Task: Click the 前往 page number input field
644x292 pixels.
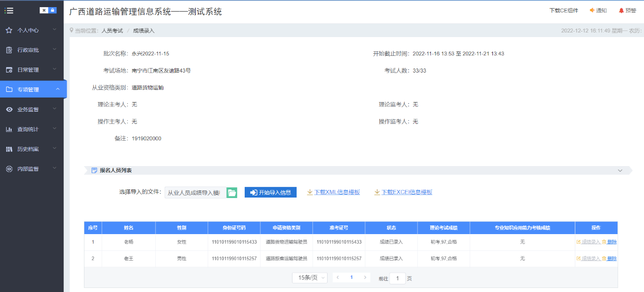Action: pyautogui.click(x=397, y=278)
